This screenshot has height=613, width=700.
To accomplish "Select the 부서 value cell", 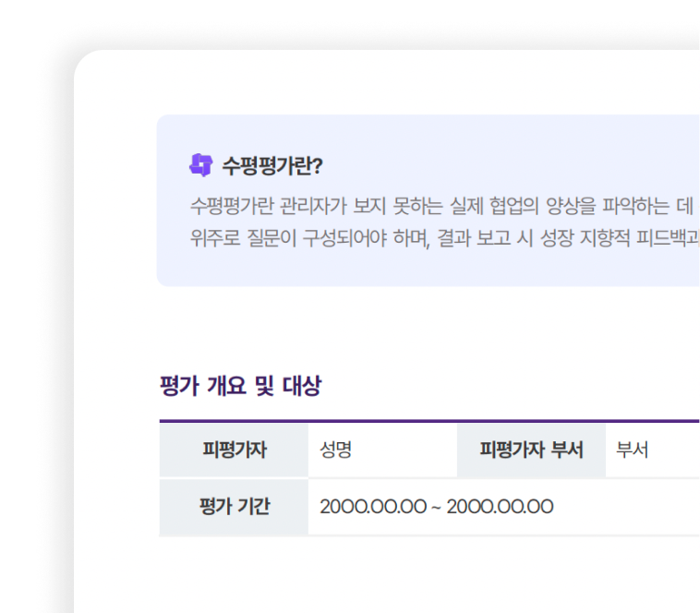I will click(653, 450).
